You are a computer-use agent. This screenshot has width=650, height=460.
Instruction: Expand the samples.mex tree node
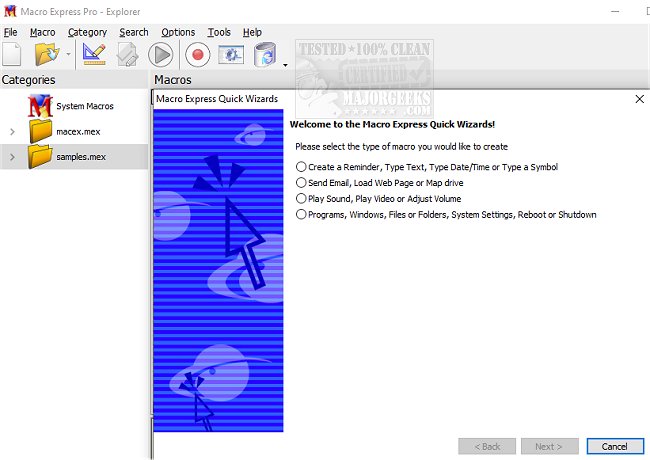12,157
